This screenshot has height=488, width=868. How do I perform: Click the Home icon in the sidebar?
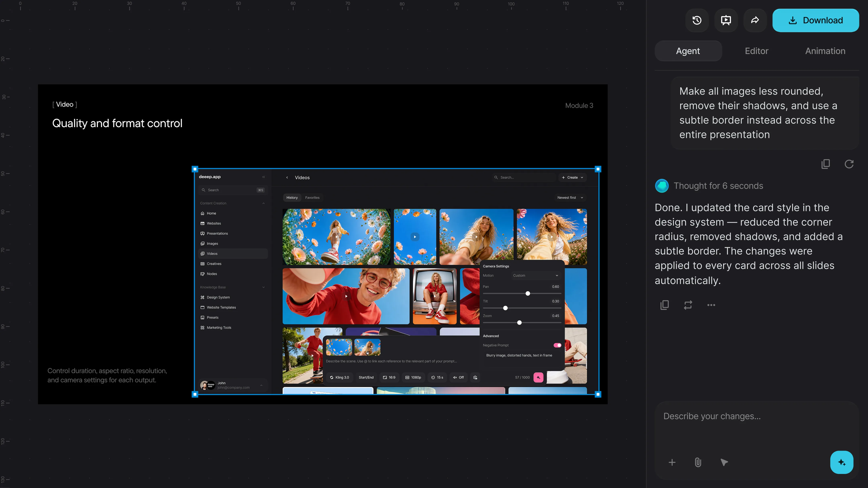pyautogui.click(x=203, y=213)
